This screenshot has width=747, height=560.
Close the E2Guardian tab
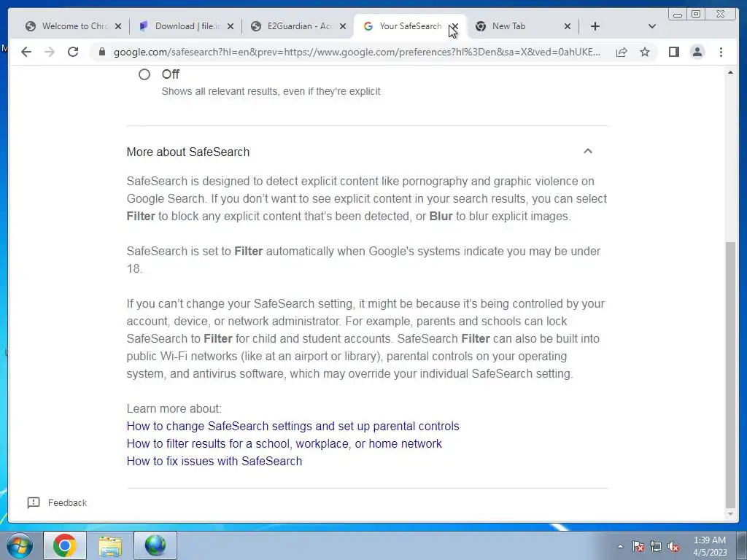click(x=343, y=26)
